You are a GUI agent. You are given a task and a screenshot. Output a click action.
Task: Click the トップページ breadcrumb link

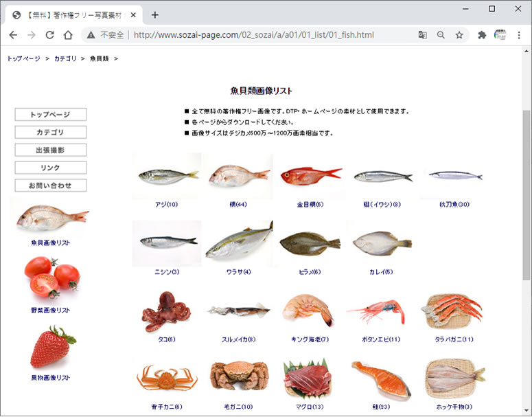pos(23,59)
